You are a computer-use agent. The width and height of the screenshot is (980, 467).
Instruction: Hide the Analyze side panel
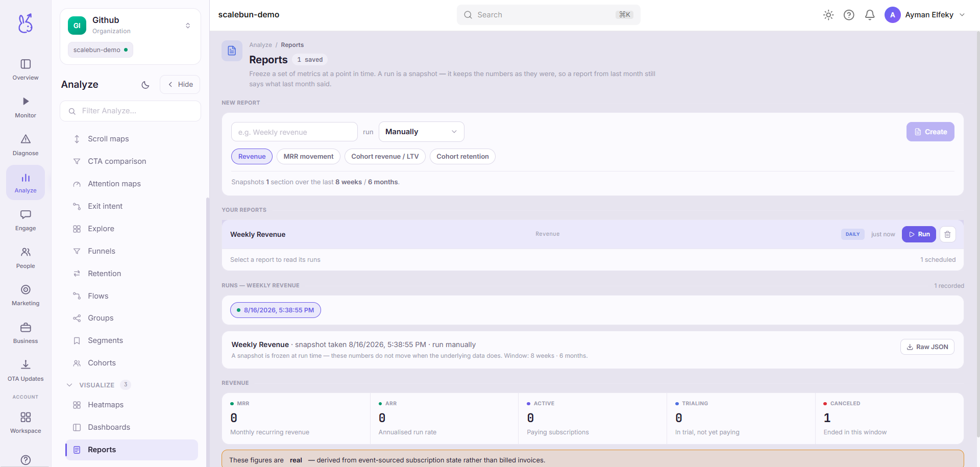point(180,85)
